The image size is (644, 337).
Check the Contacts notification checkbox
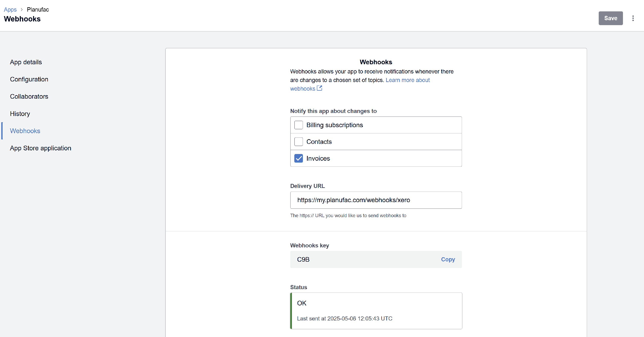pyautogui.click(x=299, y=142)
